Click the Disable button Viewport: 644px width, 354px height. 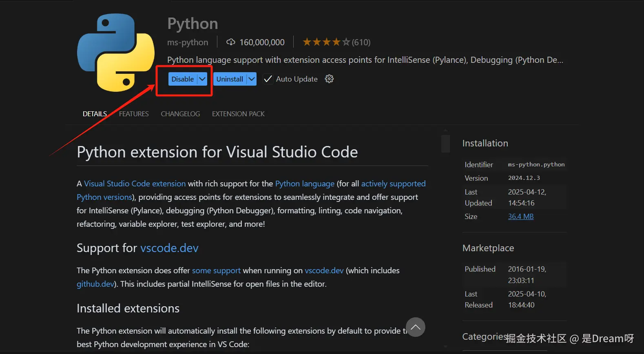tap(182, 79)
